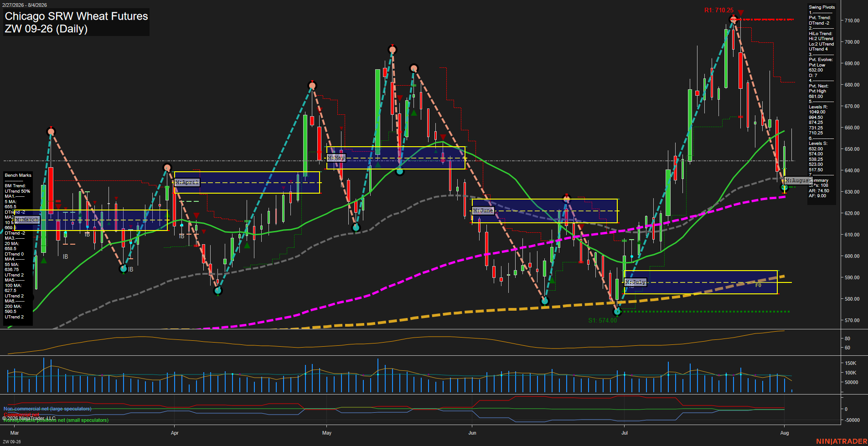Screen dimensions: 868x446
Task: Click the 538.25 support level value
Action: click(x=816, y=159)
